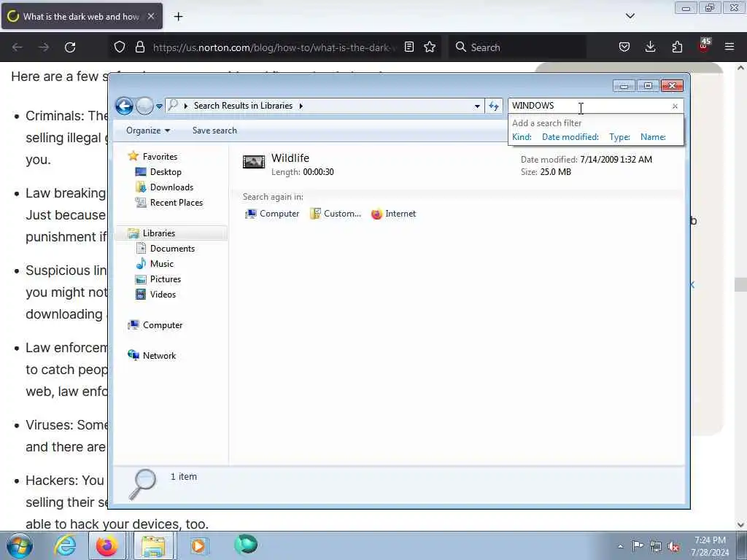Add the Kind: search filter

point(522,137)
